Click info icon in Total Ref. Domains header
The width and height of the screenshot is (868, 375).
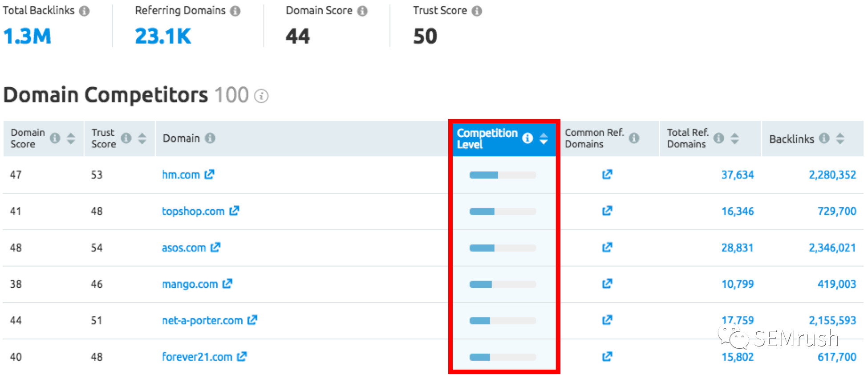point(719,138)
